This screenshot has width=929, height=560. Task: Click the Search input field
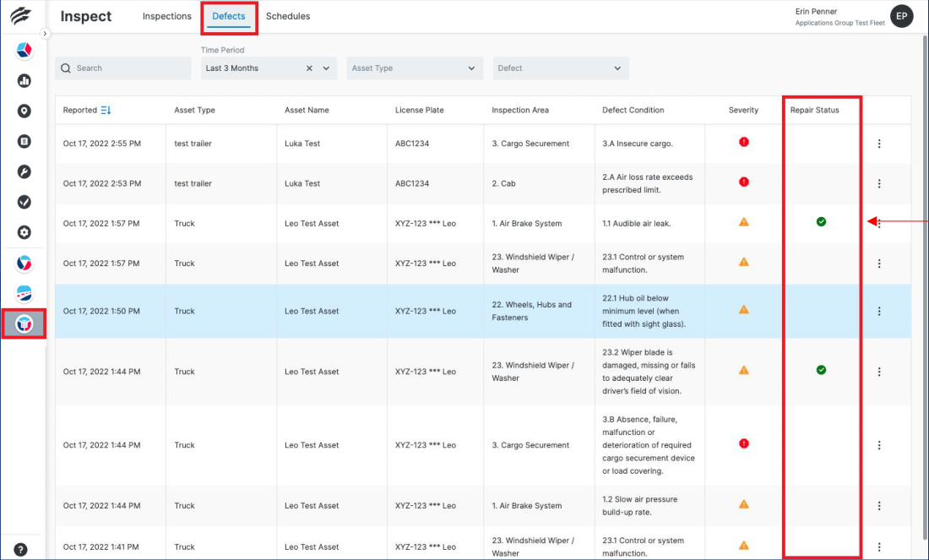(127, 68)
